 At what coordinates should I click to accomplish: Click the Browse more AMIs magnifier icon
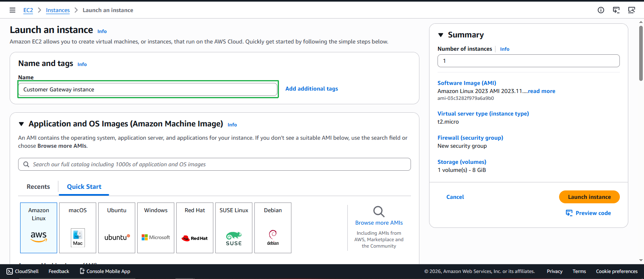pyautogui.click(x=379, y=211)
